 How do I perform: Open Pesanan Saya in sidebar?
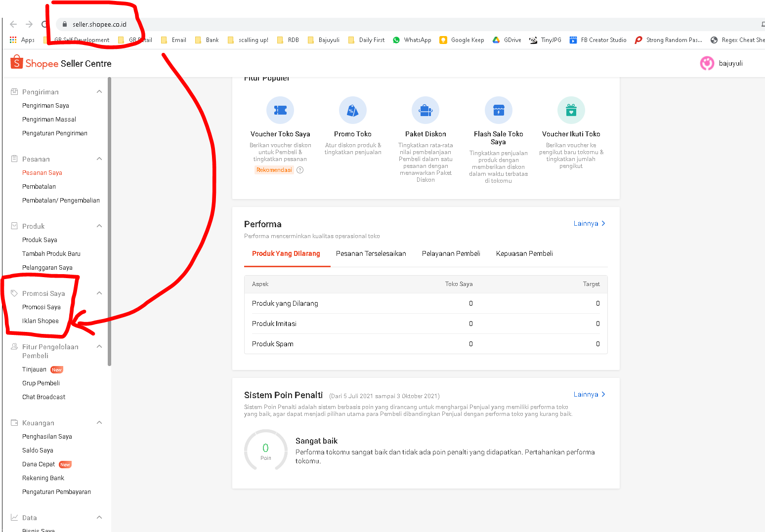pyautogui.click(x=42, y=173)
